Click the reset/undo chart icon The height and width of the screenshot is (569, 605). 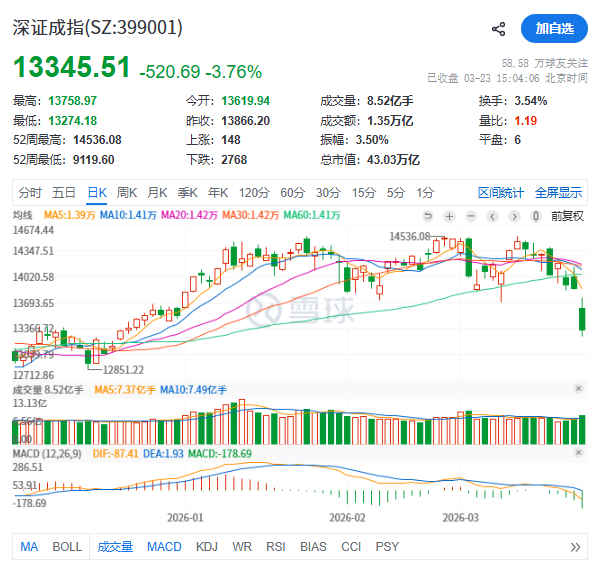click(428, 216)
